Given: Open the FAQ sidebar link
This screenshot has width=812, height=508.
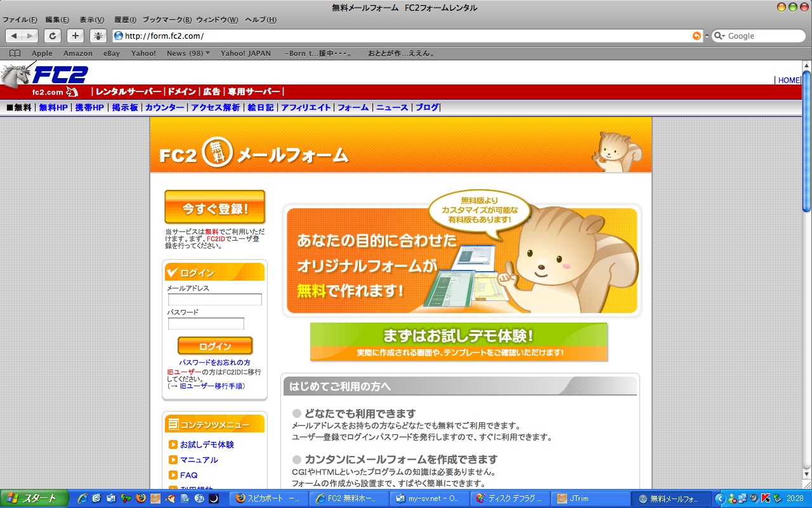Looking at the screenshot, I should (189, 475).
